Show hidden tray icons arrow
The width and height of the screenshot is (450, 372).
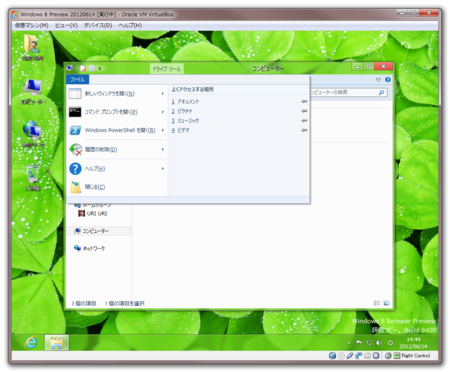(x=349, y=343)
